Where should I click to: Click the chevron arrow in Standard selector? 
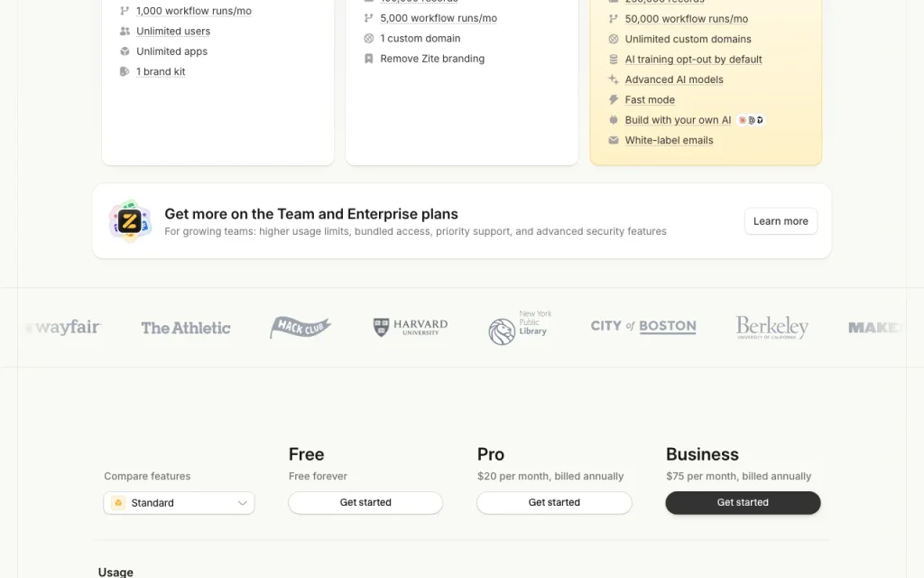[x=242, y=503]
